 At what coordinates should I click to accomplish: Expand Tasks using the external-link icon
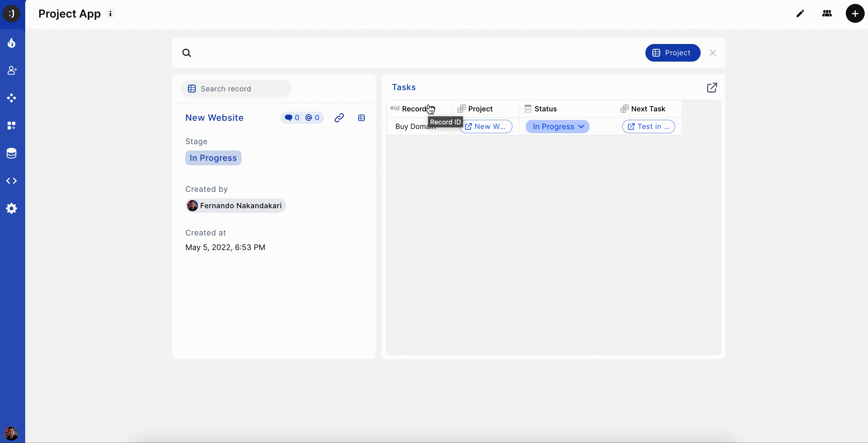pos(712,87)
